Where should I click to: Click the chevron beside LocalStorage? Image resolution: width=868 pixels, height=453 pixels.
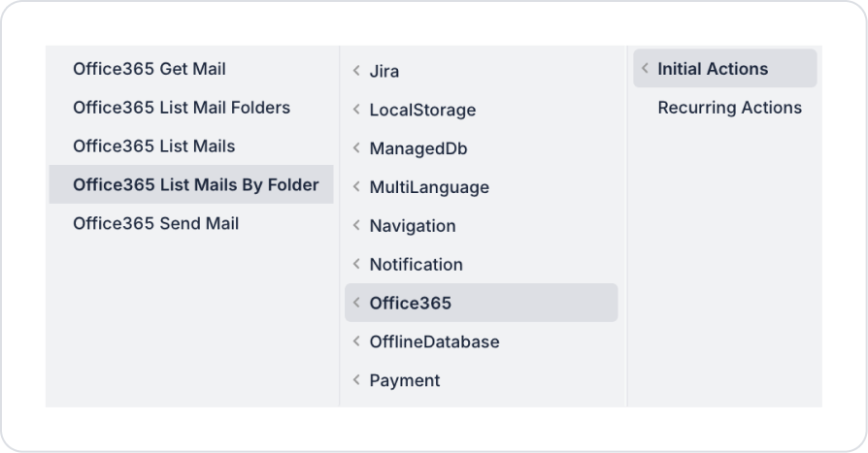tap(356, 109)
